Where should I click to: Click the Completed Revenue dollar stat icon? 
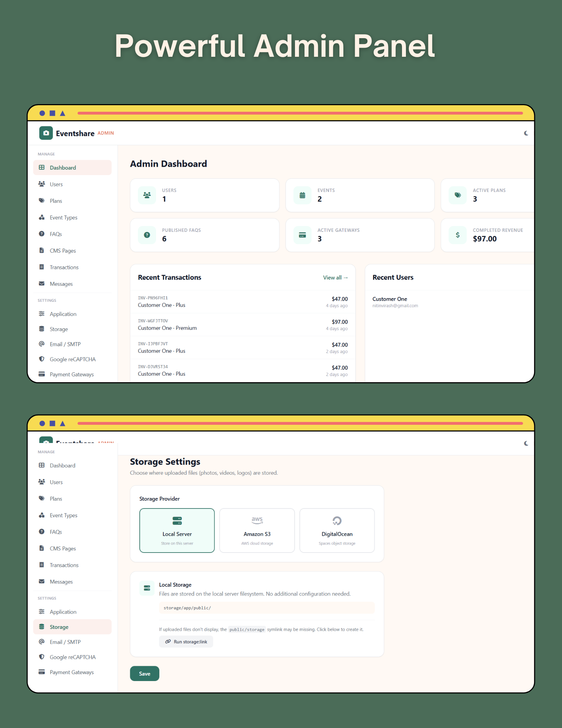(458, 235)
